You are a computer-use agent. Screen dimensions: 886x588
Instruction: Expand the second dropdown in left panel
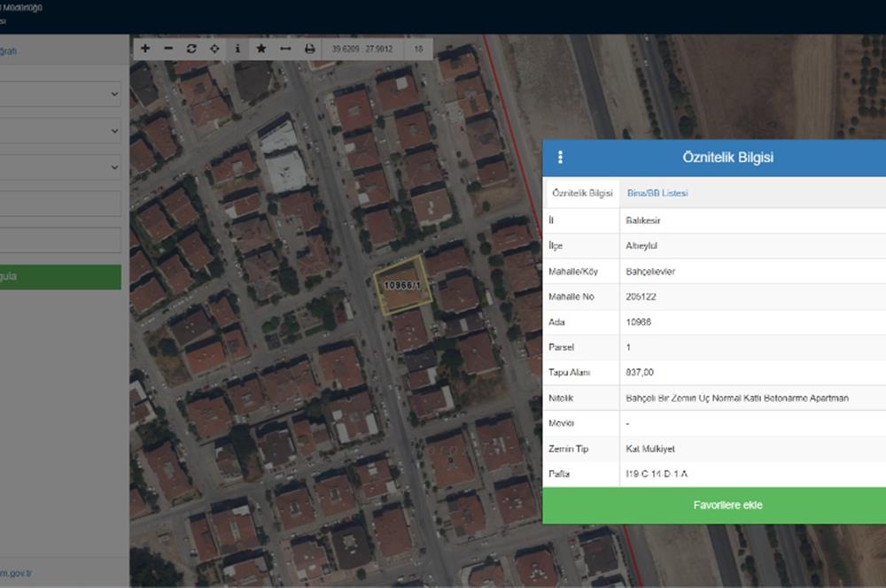[x=60, y=131]
